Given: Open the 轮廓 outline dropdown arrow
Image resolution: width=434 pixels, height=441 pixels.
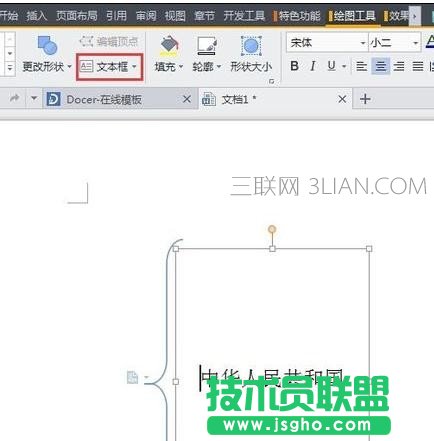Looking at the screenshot, I should click(x=219, y=67).
